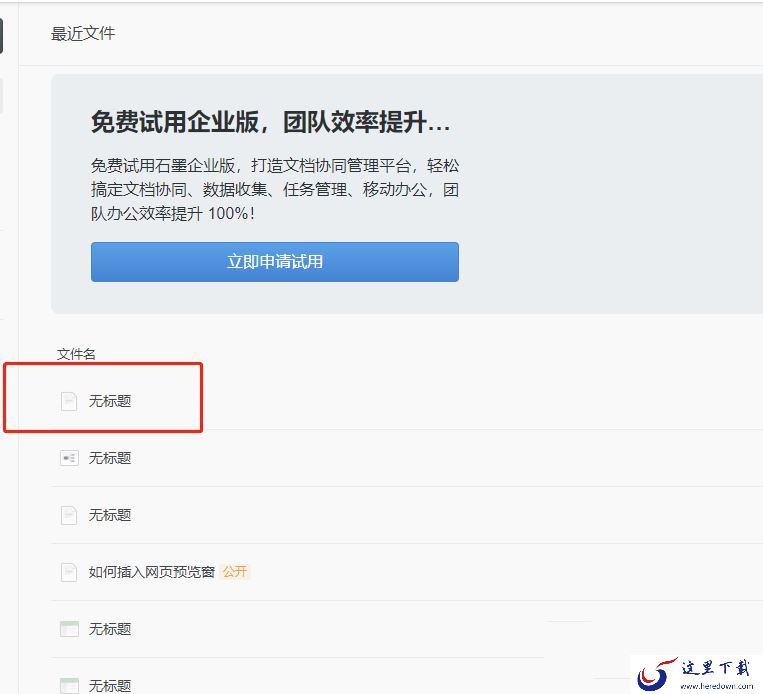Click the document icon beside 如何插入网页预览窗
The height and width of the screenshot is (694, 763).
69,572
